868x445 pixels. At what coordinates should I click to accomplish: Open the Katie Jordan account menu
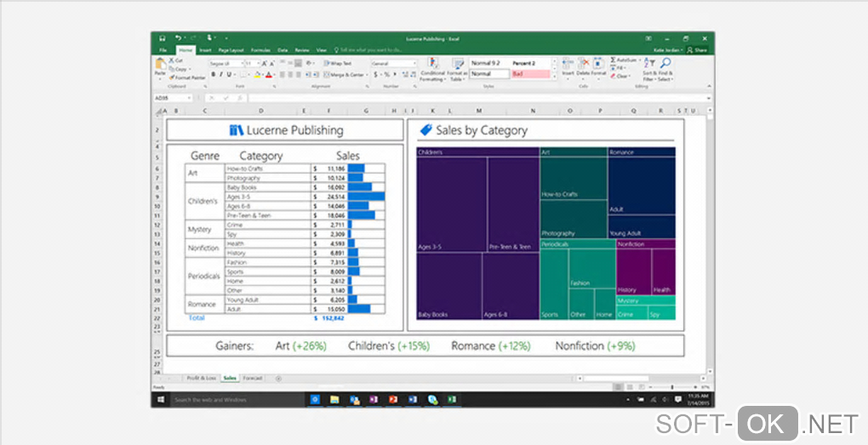pos(668,50)
